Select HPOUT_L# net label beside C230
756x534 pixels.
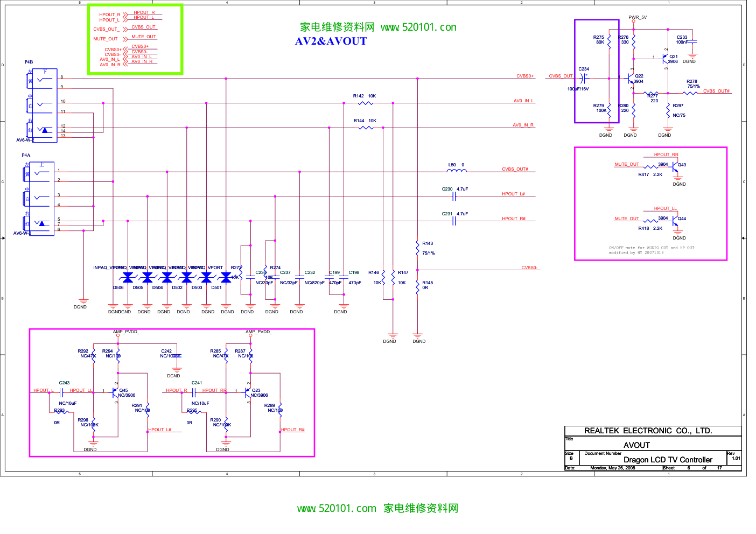click(x=513, y=194)
